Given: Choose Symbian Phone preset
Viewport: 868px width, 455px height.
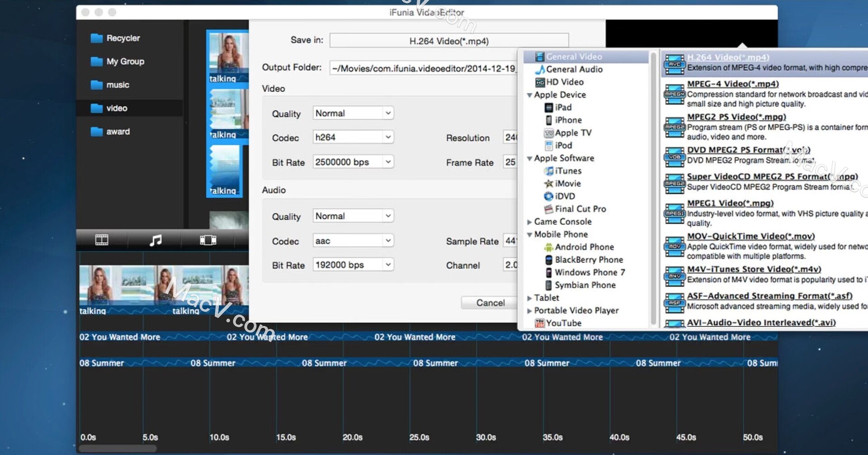Looking at the screenshot, I should (580, 285).
